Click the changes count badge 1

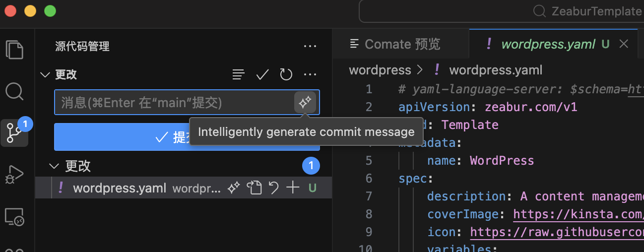point(311,166)
